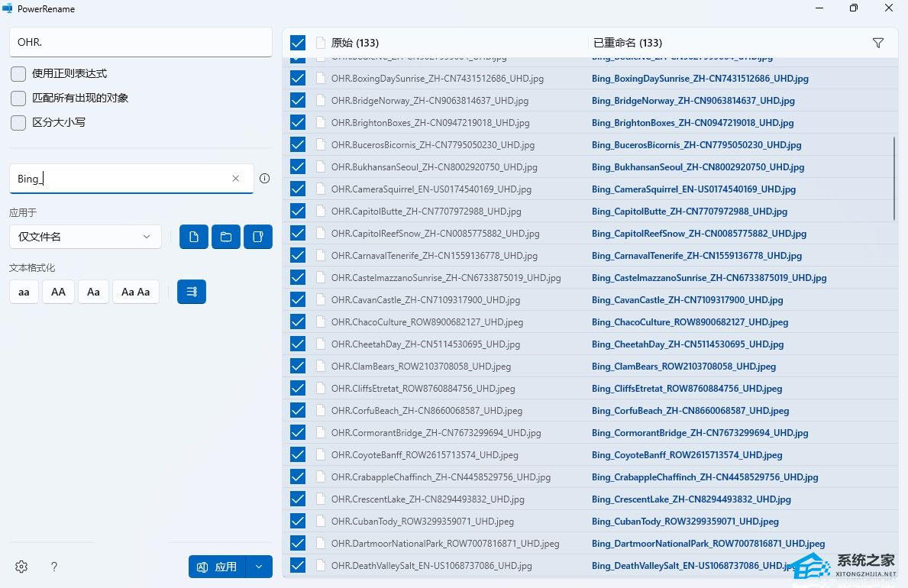The width and height of the screenshot is (908, 588).
Task: Uncheck the OHR.CapitolButte file checkbox
Action: coord(298,211)
